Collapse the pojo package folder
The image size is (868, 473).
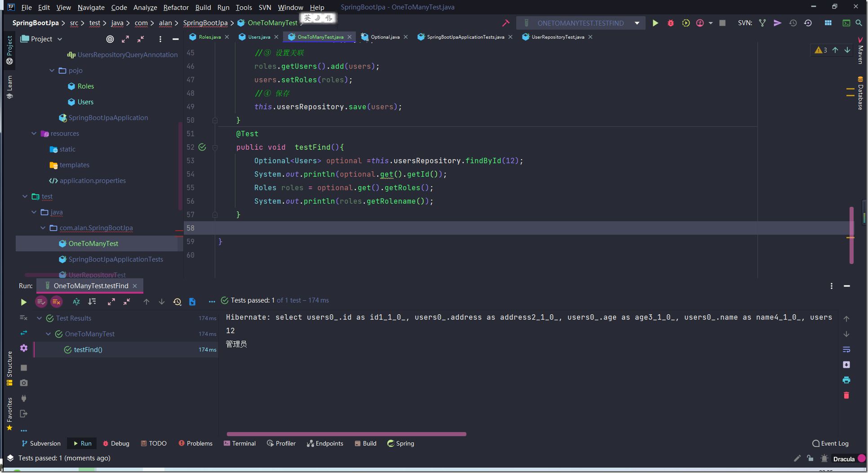point(52,71)
